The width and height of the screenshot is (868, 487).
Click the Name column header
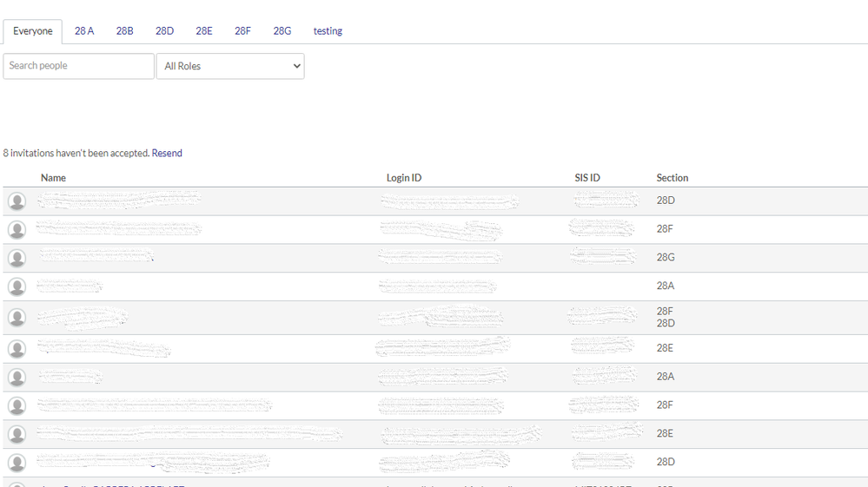click(53, 178)
